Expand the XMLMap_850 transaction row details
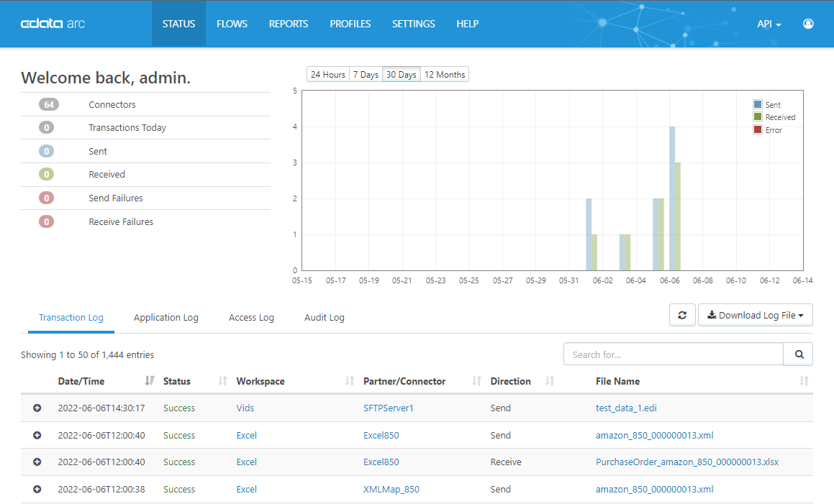The width and height of the screenshot is (834, 504). click(37, 489)
